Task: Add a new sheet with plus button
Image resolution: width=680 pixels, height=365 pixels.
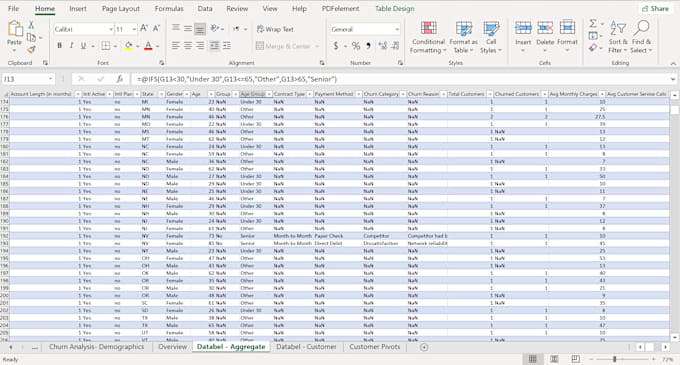Action: tap(424, 347)
